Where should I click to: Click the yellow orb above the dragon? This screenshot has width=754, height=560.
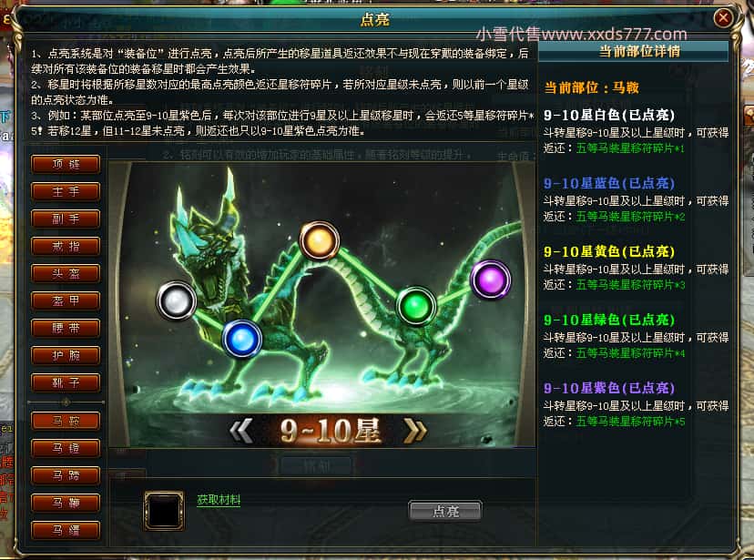[320, 240]
